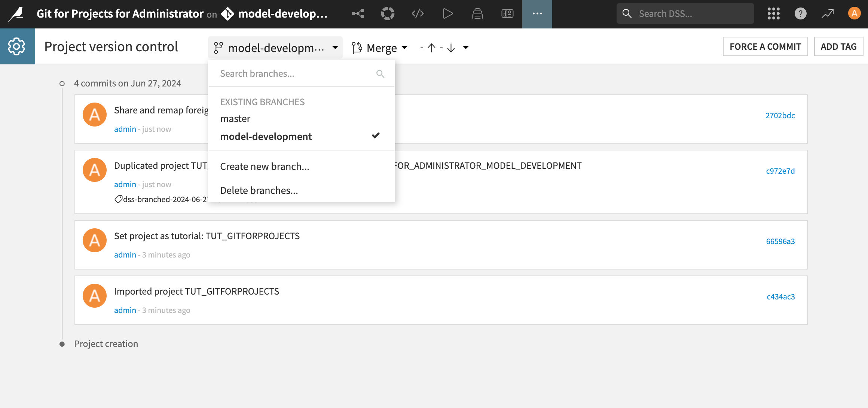Open the Dashboards icon
Viewport: 868px width, 408px height.
[x=507, y=13]
